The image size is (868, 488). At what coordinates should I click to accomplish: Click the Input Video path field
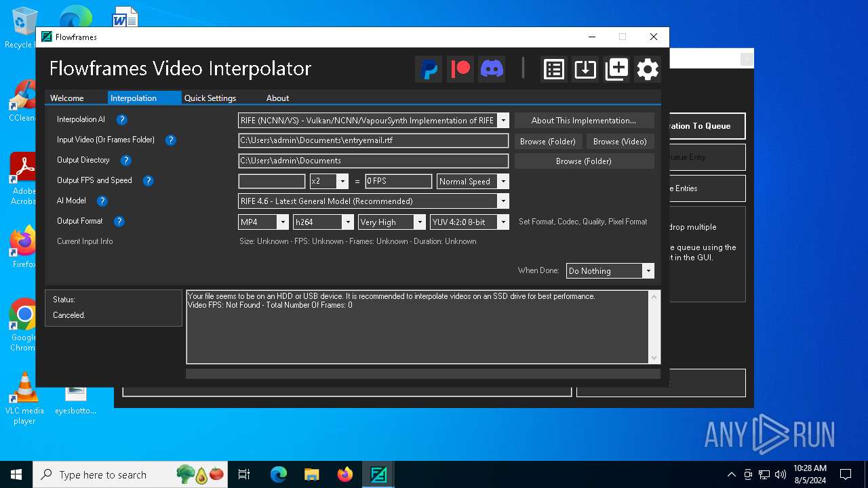click(374, 141)
